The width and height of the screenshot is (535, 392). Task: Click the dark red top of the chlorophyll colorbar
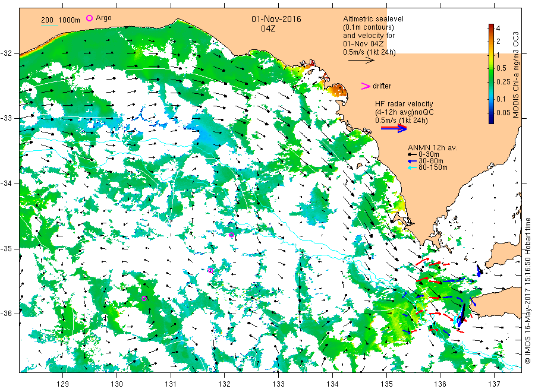492,26
